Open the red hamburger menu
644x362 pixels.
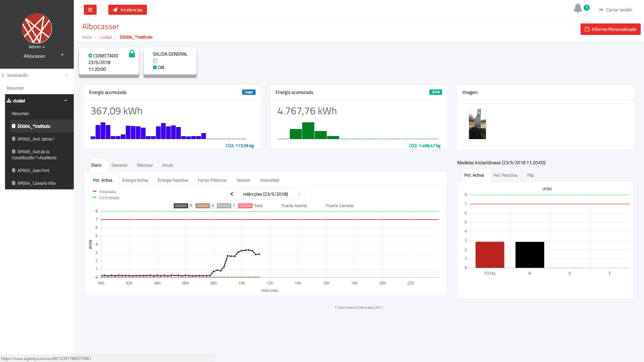[x=90, y=10]
